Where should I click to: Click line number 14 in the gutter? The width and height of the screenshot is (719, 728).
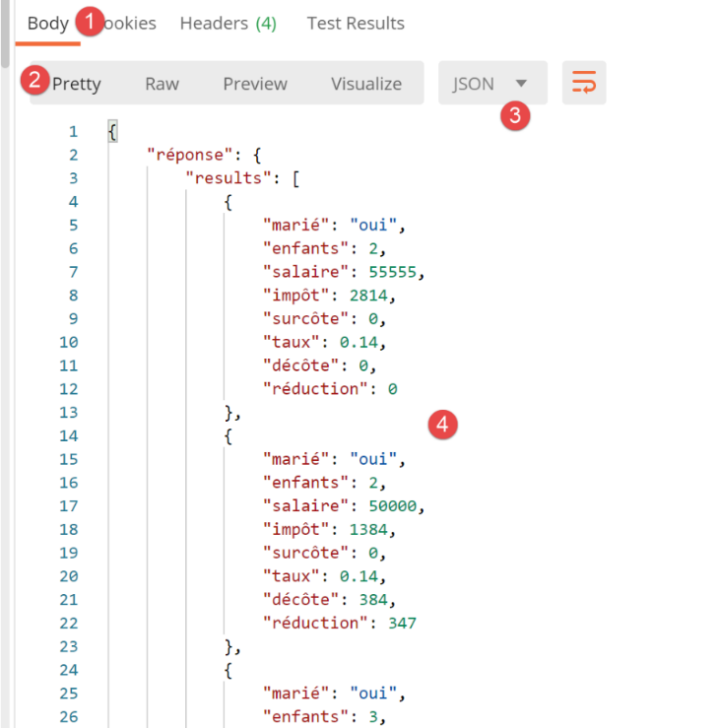pyautogui.click(x=68, y=435)
